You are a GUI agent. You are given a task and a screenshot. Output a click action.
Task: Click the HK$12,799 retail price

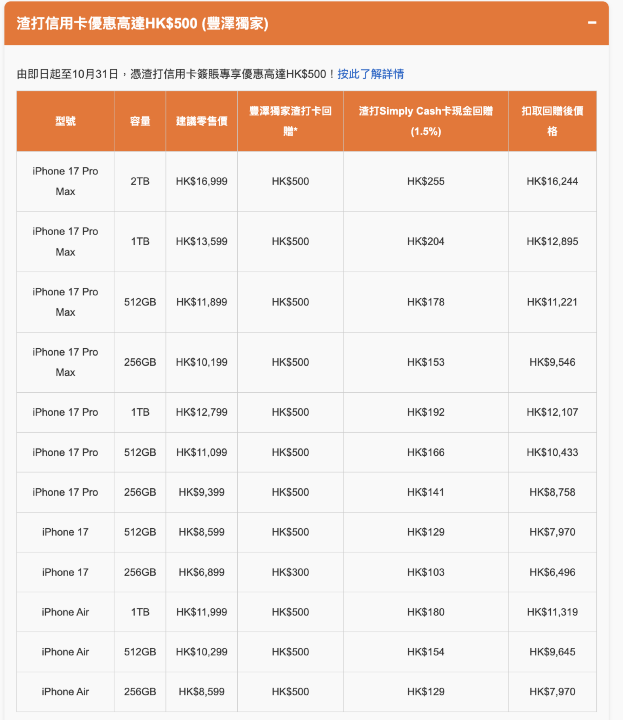click(202, 412)
